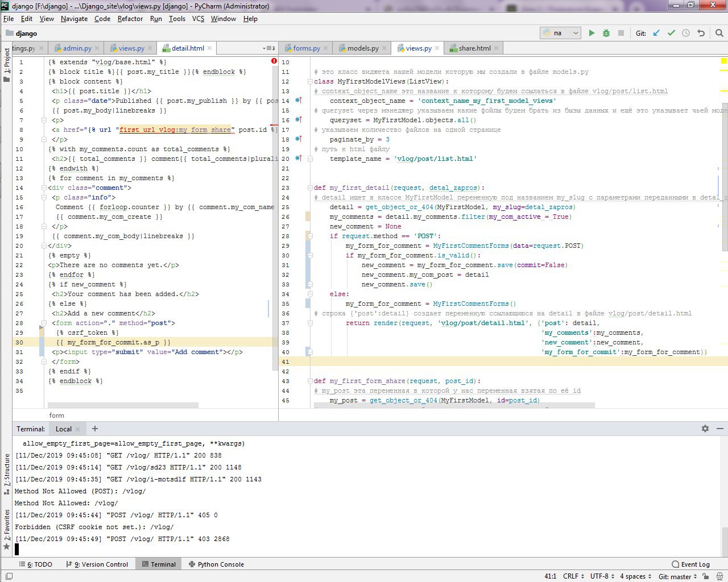The image size is (728, 582).
Task: Collapse fold marker at class MyFirstModelViews
Action: coord(311,81)
